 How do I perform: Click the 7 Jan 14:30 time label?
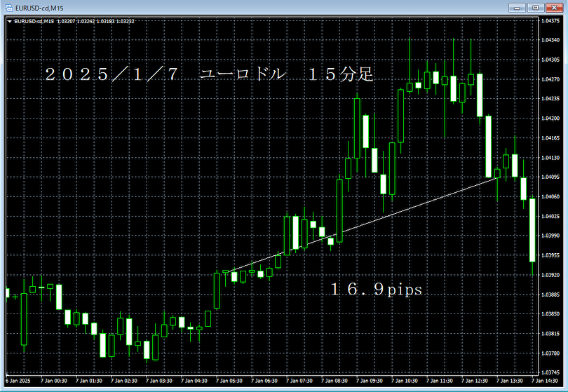[x=545, y=381]
